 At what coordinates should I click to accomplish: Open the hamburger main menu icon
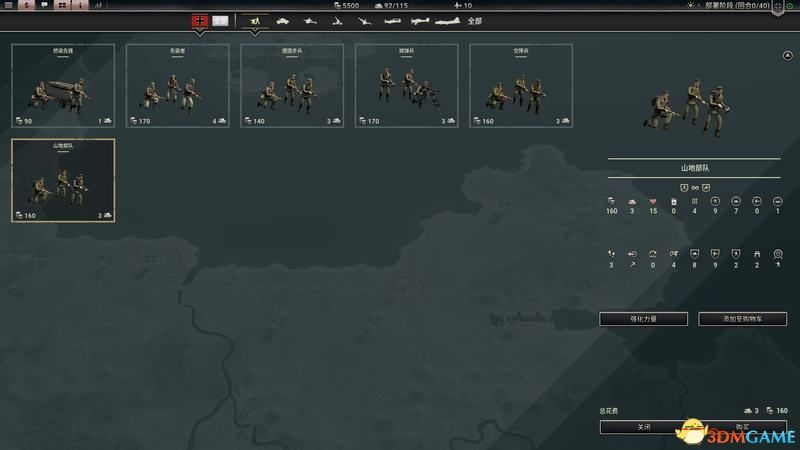(x=9, y=5)
